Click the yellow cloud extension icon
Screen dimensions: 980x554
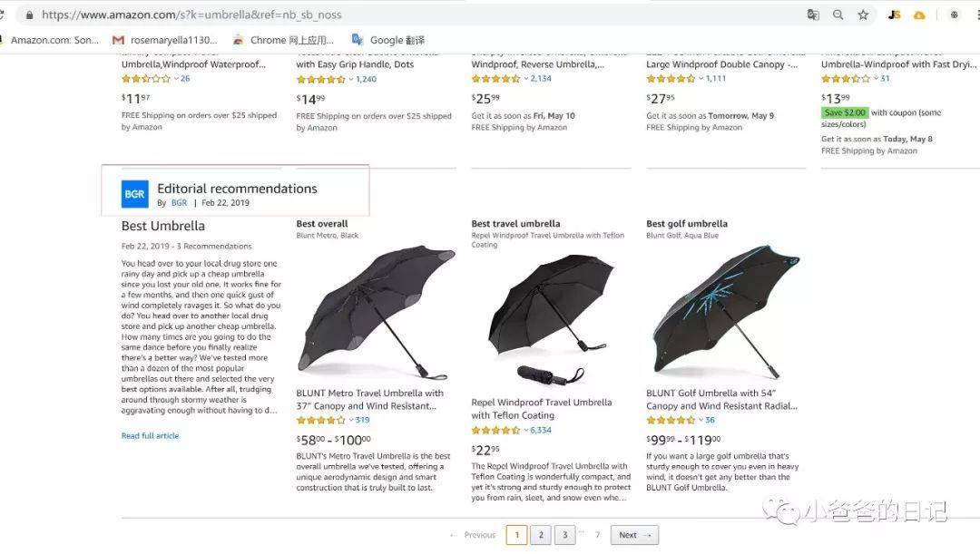[919, 15]
